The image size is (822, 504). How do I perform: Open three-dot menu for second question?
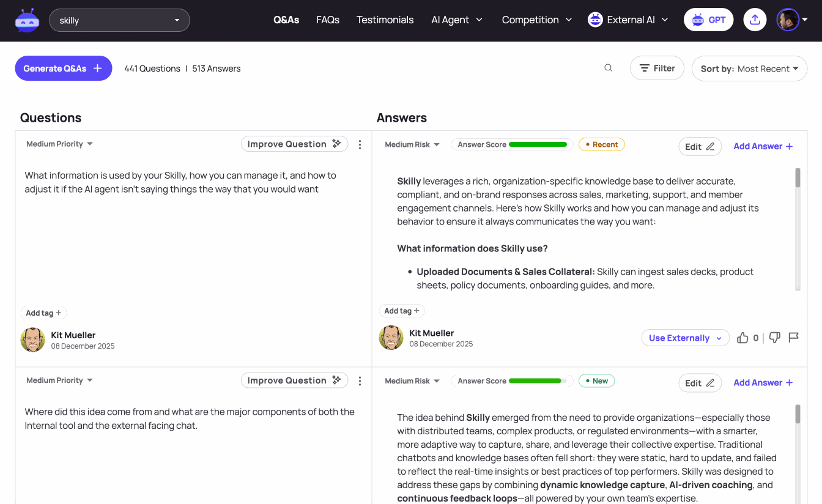point(360,381)
